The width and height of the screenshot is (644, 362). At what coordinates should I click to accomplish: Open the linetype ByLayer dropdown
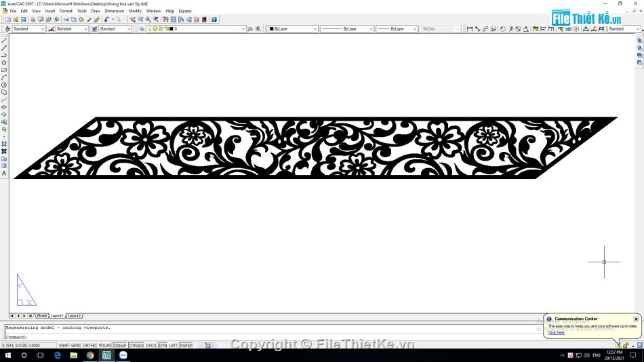346,28
